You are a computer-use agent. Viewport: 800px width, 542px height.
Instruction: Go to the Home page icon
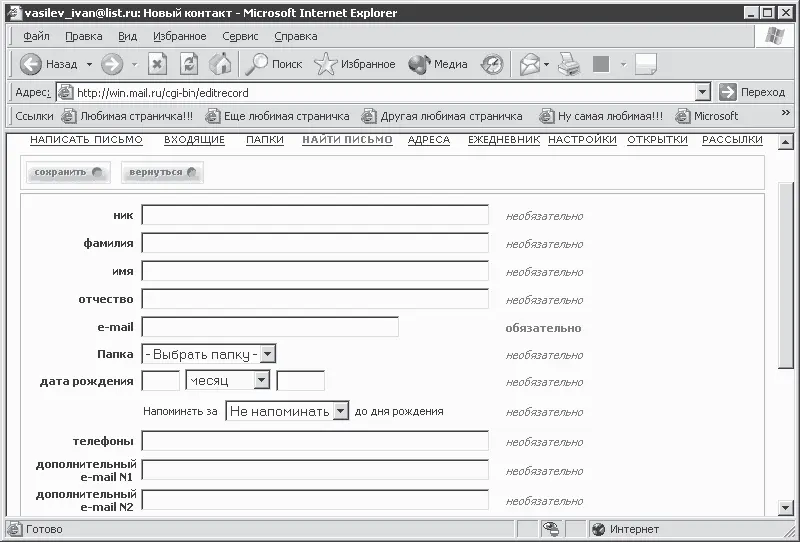(x=220, y=65)
